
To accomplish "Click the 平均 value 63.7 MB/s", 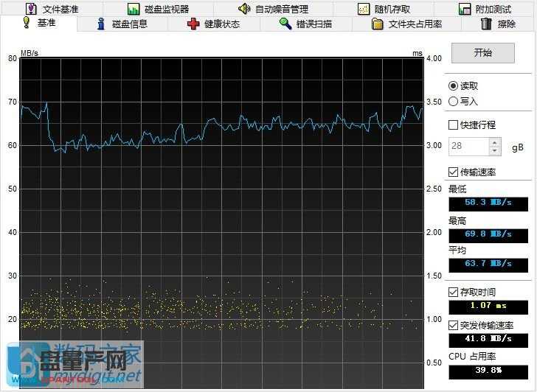I will pos(488,265).
